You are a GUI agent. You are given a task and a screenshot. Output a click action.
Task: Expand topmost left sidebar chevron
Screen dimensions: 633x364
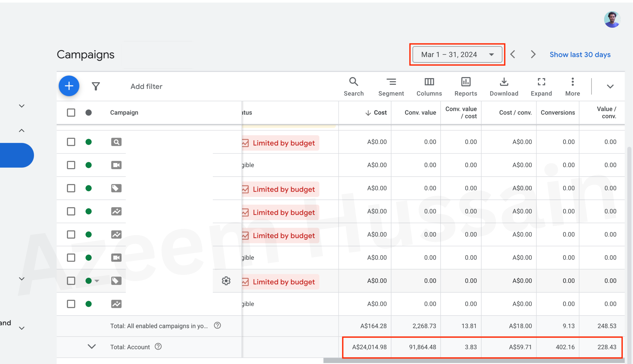point(22,106)
